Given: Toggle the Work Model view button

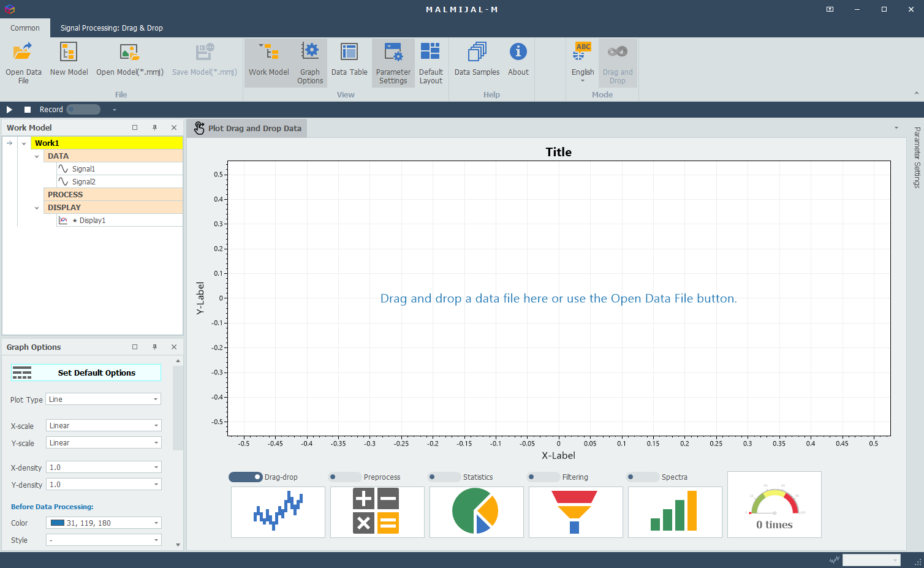Looking at the screenshot, I should click(268, 63).
